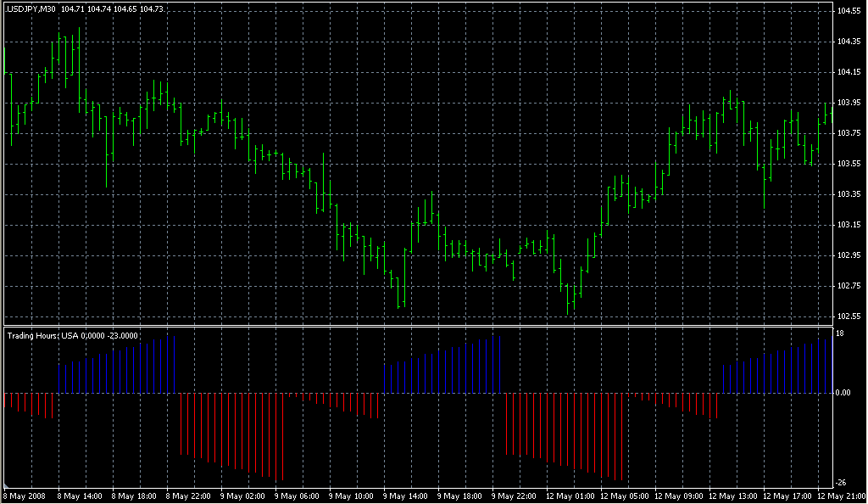Pick the 12 May 13:00 time label
Screen dimensions: 868x504
click(x=733, y=496)
